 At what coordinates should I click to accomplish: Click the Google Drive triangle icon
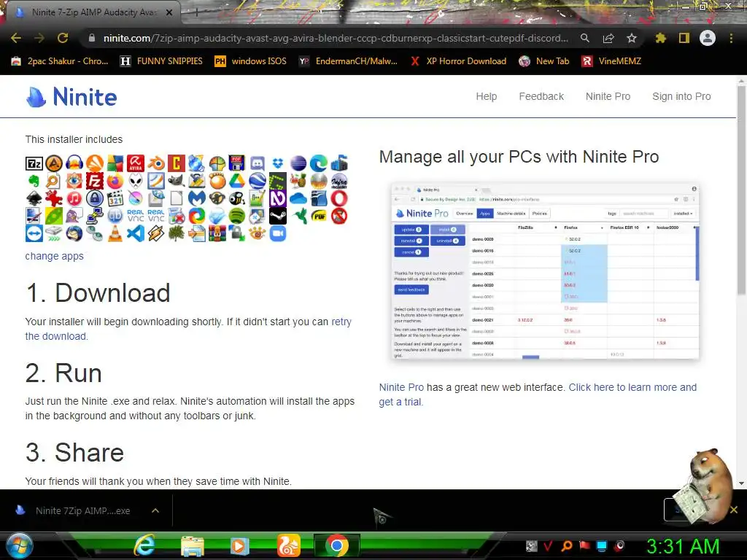click(x=237, y=182)
